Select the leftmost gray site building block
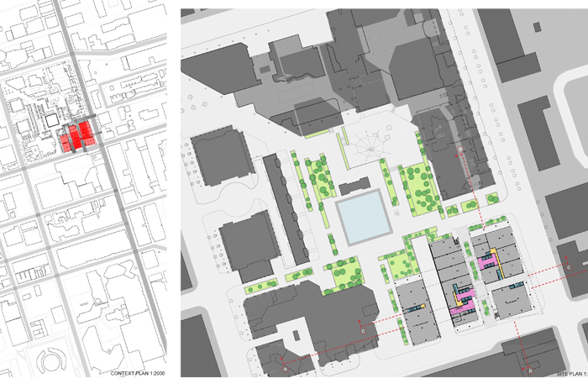Viewport: 588px width, 384px height. point(412,311)
